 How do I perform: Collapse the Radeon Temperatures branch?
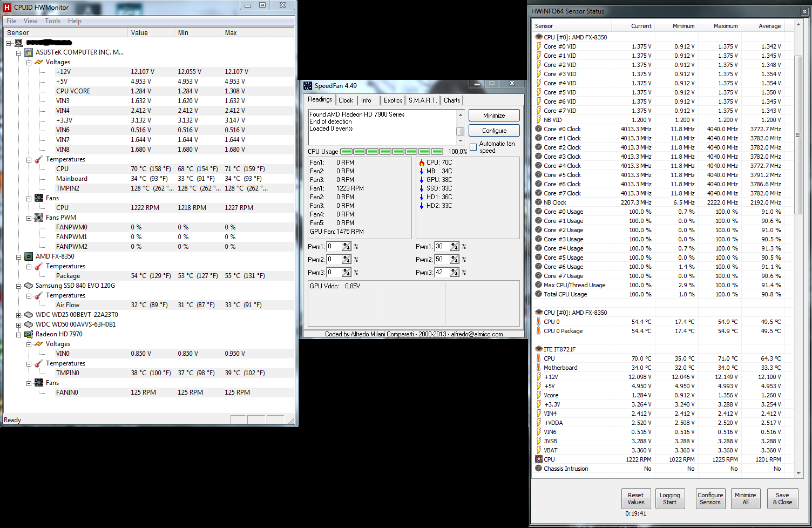pyautogui.click(x=29, y=364)
